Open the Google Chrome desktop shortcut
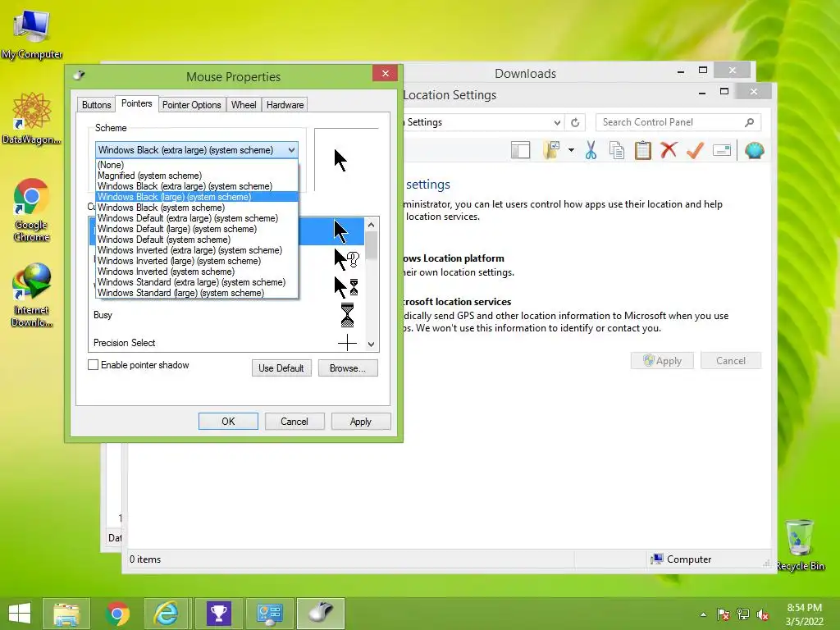840x630 pixels. 31,210
